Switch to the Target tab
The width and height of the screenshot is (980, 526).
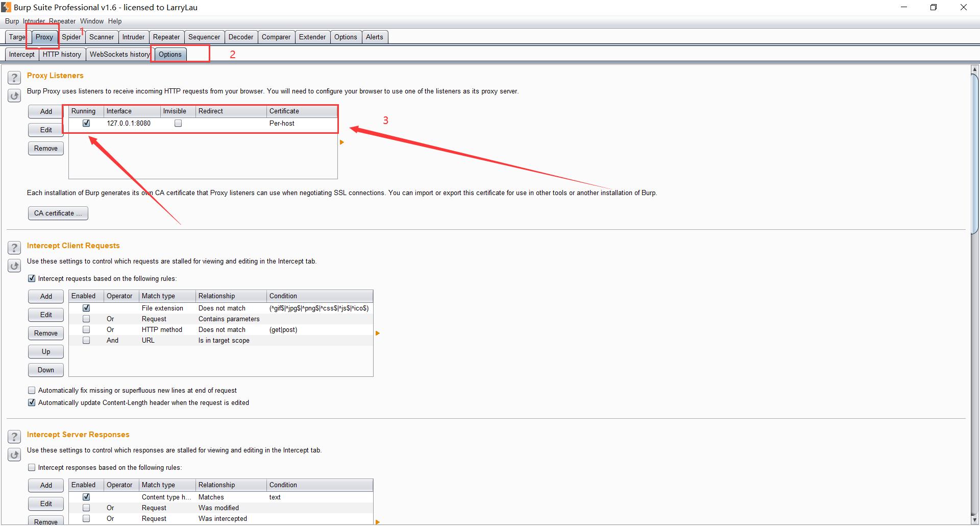coord(17,37)
